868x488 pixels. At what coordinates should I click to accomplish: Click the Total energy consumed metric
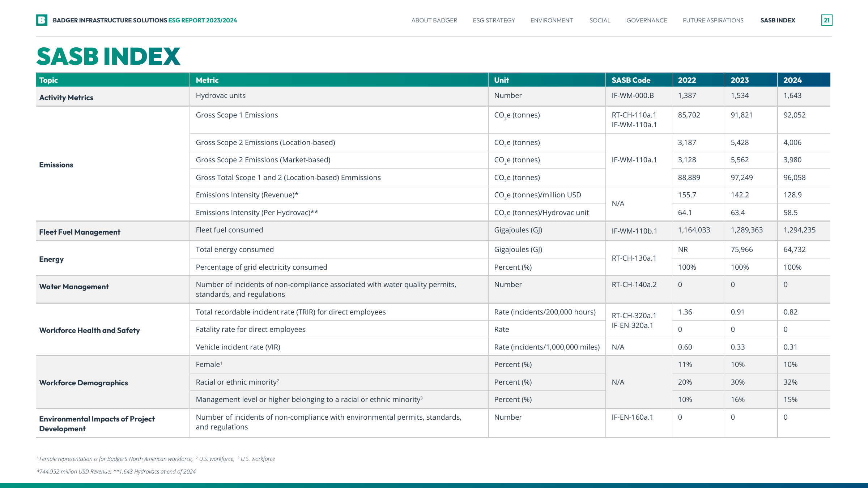pos(235,249)
